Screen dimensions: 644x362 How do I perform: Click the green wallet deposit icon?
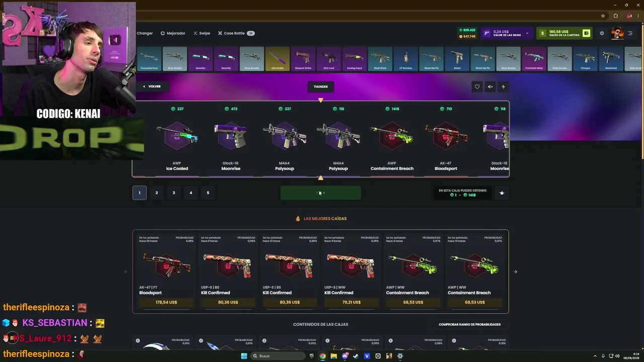[x=586, y=33]
